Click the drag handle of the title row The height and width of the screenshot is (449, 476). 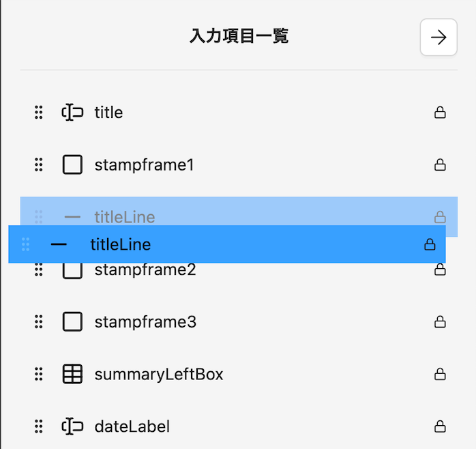click(x=39, y=113)
